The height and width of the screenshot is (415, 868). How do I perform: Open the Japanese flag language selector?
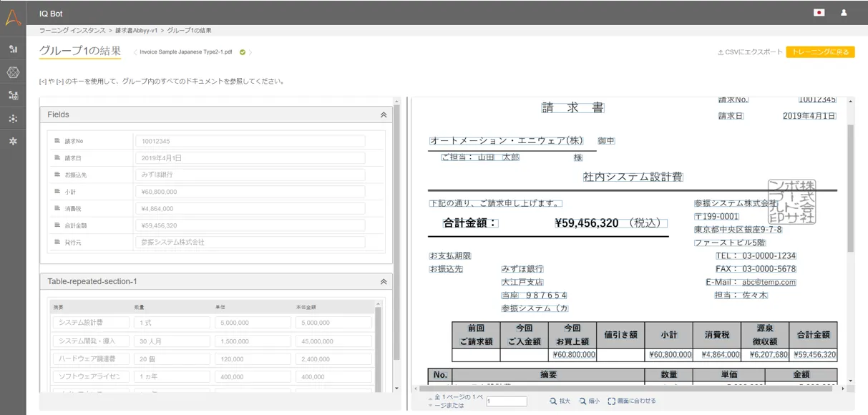tap(819, 13)
